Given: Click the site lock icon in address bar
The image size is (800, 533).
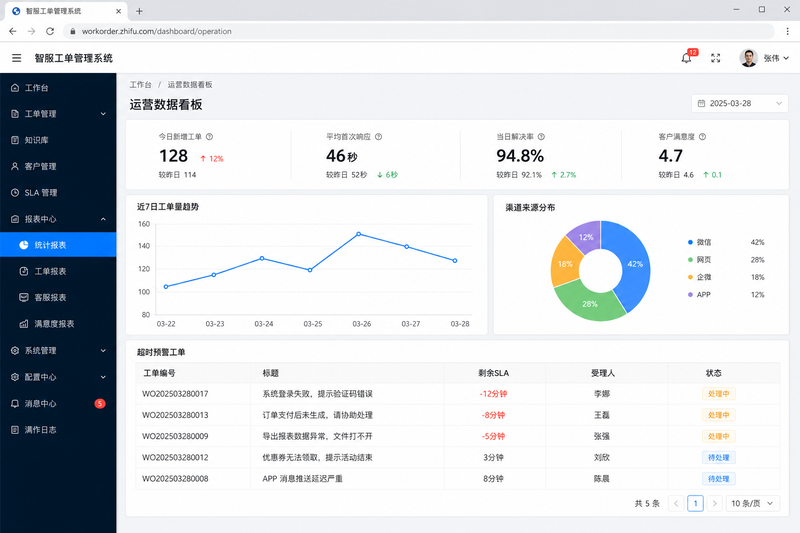Looking at the screenshot, I should (72, 31).
